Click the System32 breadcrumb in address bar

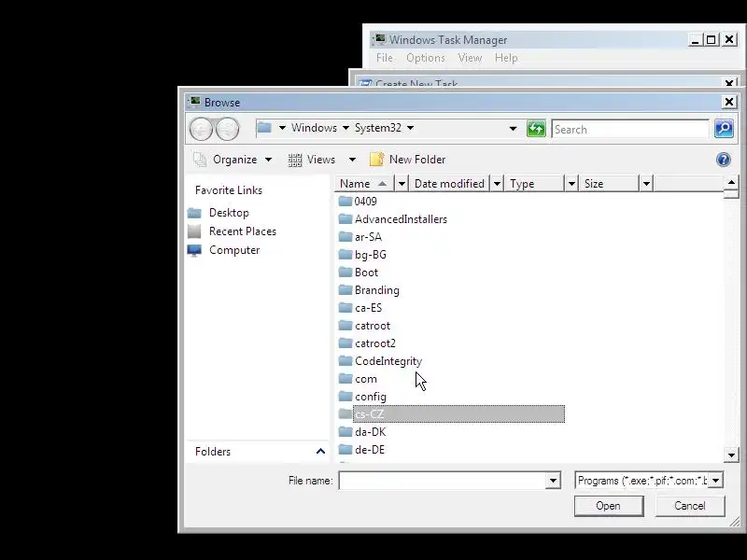point(378,128)
